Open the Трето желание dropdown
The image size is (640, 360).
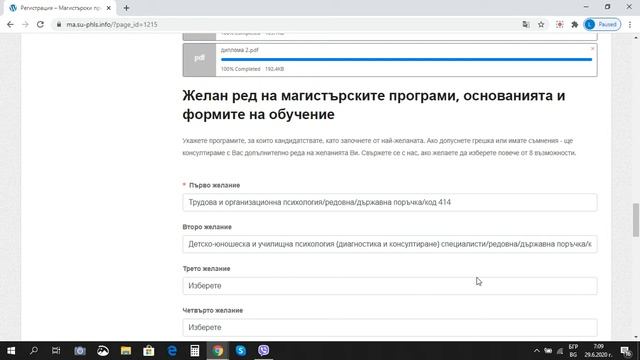[x=390, y=286]
